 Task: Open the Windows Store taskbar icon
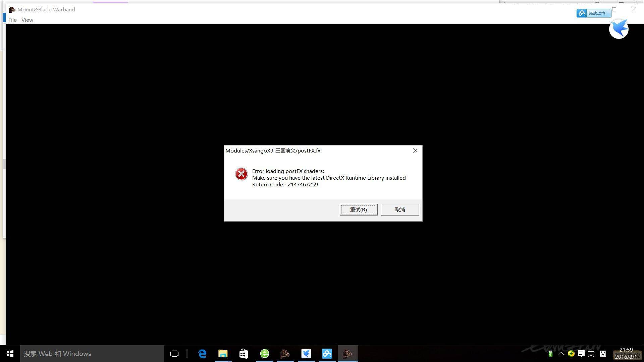244,354
